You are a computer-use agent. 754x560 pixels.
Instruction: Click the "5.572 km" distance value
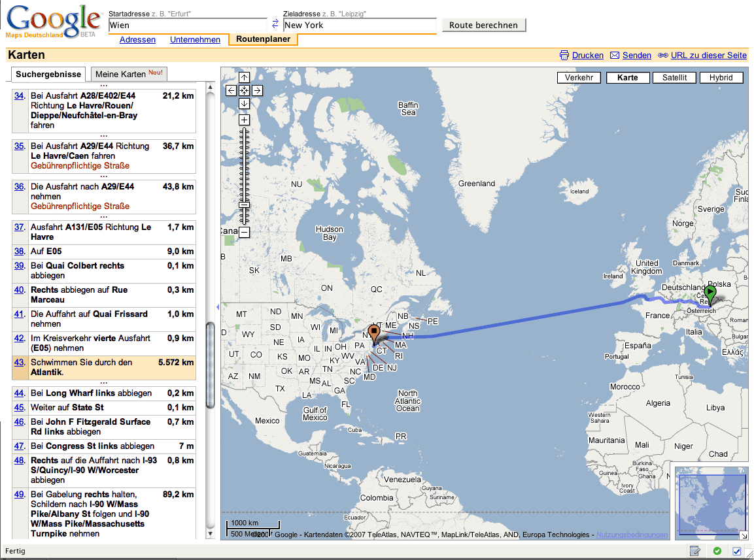point(176,363)
